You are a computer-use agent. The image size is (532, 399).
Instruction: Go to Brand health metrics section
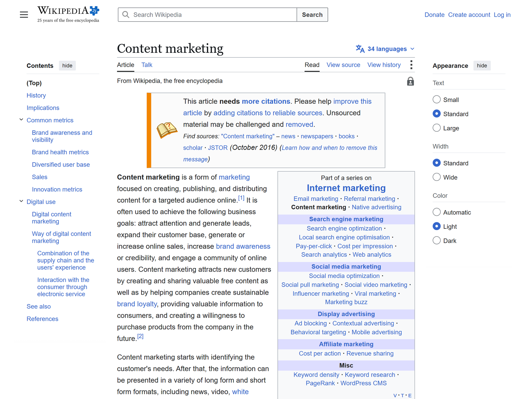60,152
